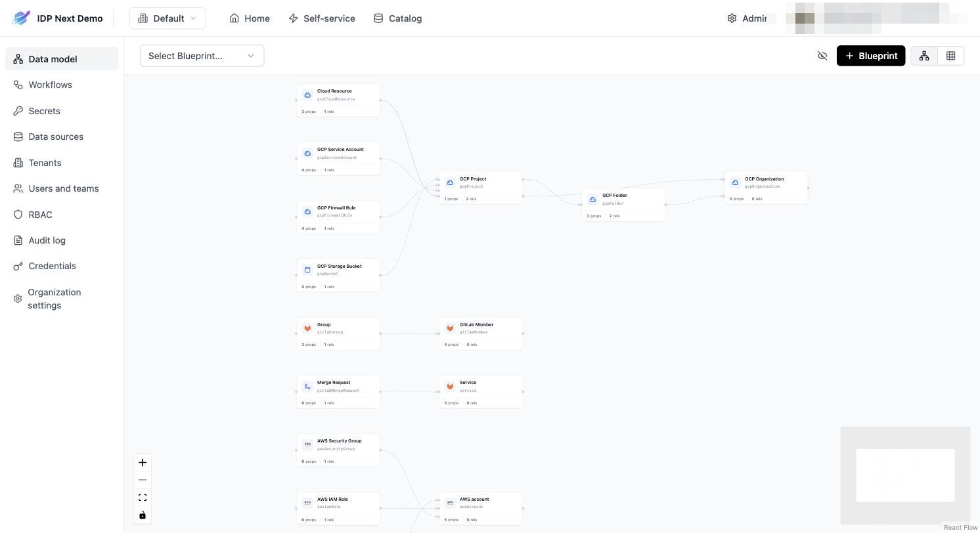
Task: Switch to table view icon
Action: (x=950, y=56)
